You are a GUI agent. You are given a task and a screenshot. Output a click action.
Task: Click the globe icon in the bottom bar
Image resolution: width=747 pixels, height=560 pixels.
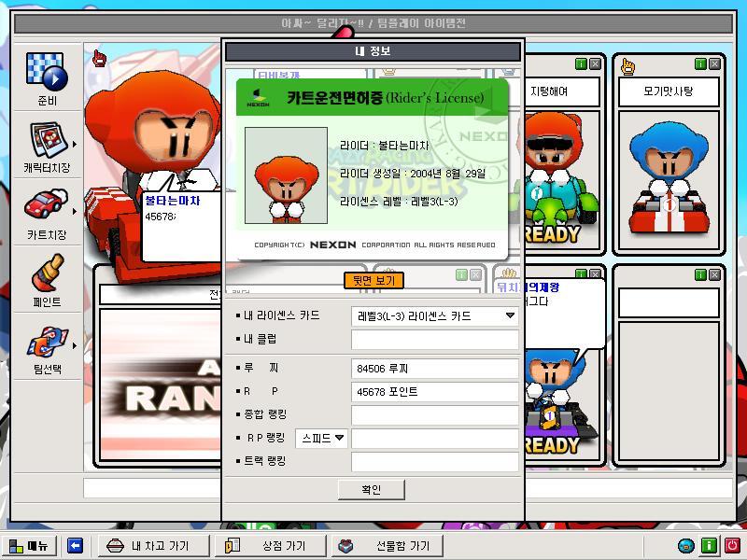click(x=686, y=545)
